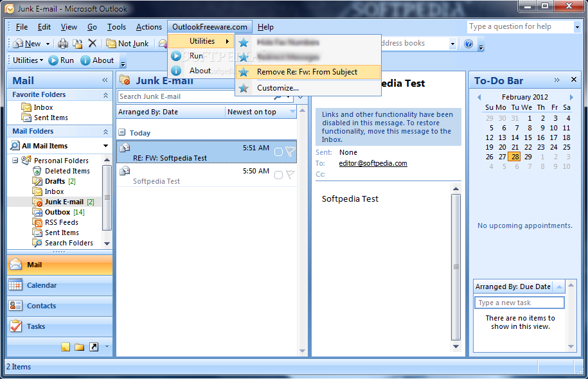Toggle category box for RE: FW: Softpedia Test

click(278, 152)
